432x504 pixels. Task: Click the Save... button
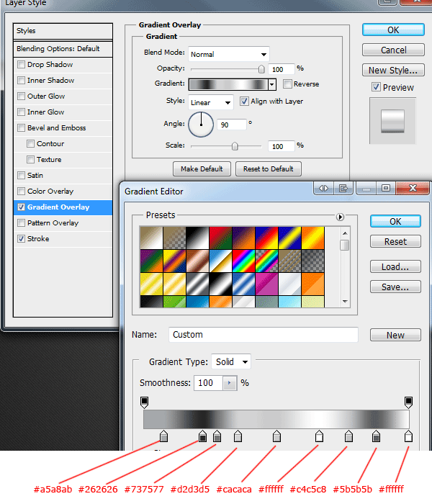click(x=395, y=287)
